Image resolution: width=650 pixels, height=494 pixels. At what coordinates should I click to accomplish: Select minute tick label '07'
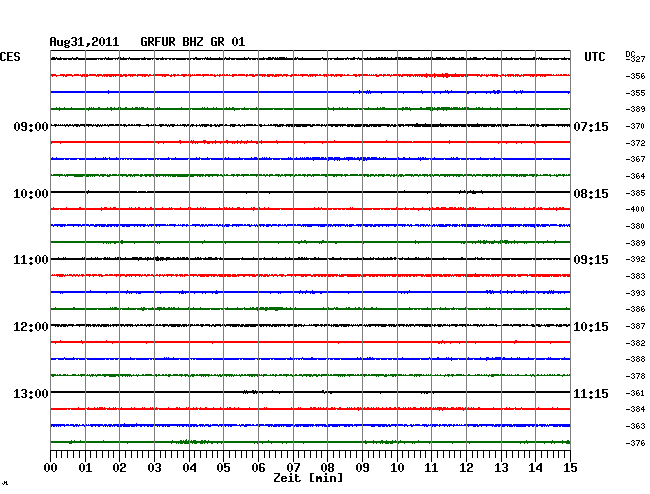pos(293,468)
